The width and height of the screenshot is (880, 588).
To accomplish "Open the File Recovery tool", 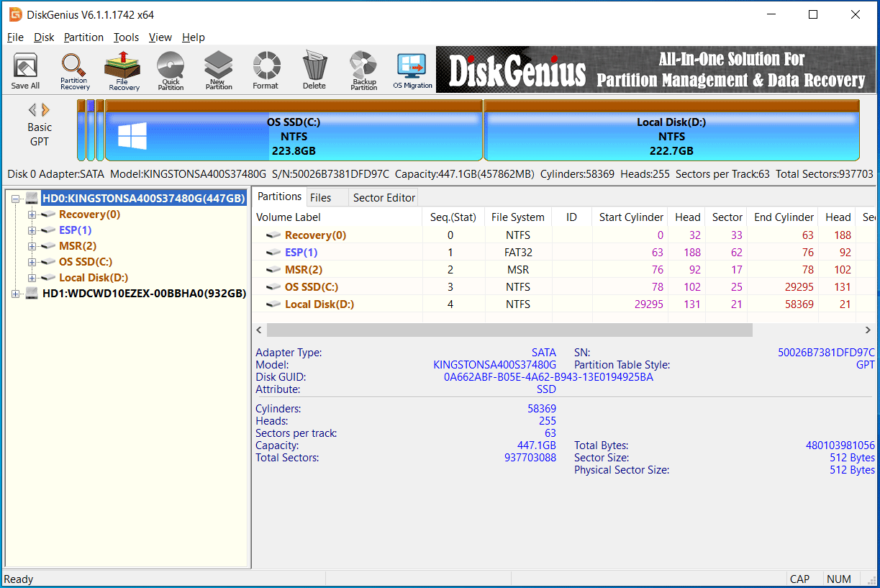I will pyautogui.click(x=122, y=70).
